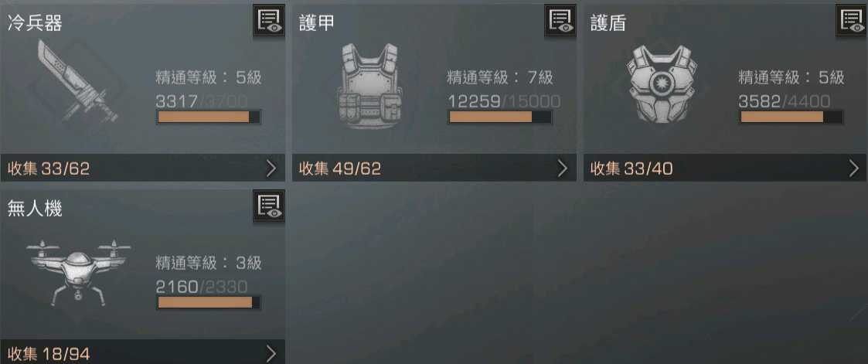
Task: Expand the 收集 18/94 arrow under 無人機
Action: click(x=271, y=353)
